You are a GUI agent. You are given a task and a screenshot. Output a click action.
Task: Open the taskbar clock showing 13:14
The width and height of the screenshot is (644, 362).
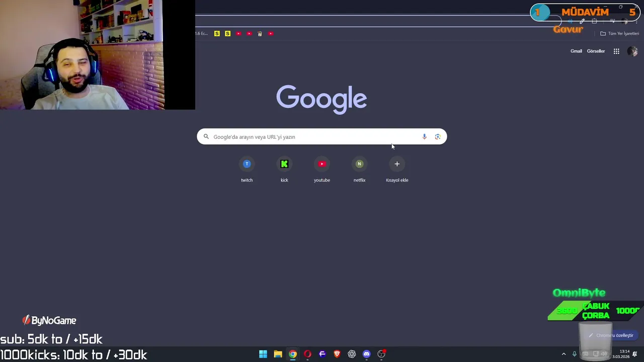621,354
